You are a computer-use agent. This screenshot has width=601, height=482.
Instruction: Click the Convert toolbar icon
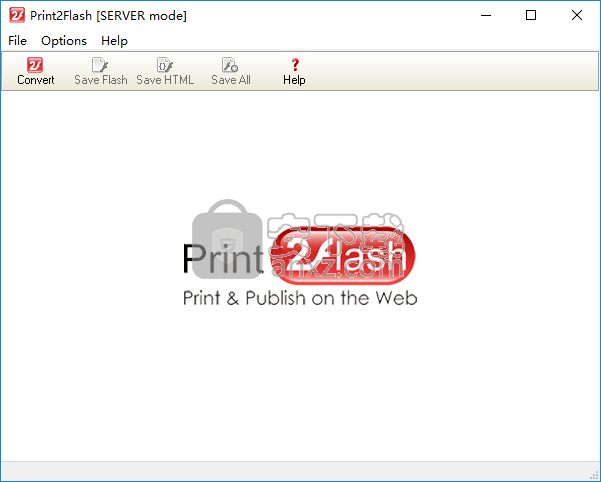pyautogui.click(x=35, y=65)
